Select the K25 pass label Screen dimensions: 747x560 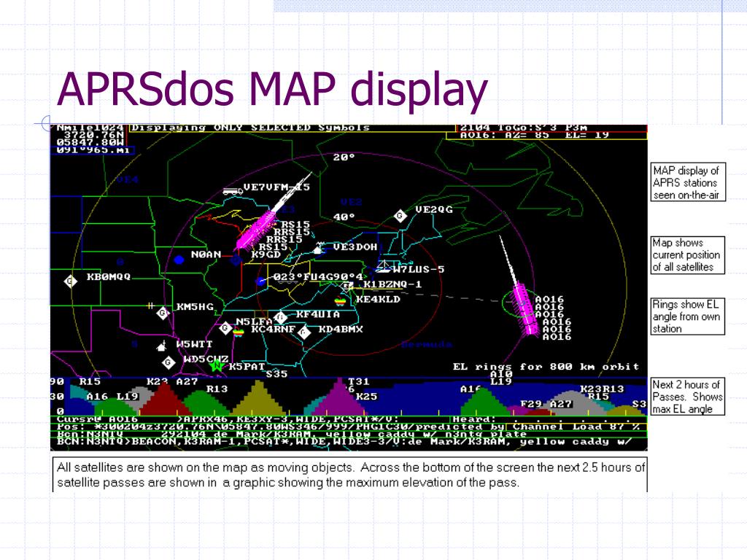click(x=366, y=396)
